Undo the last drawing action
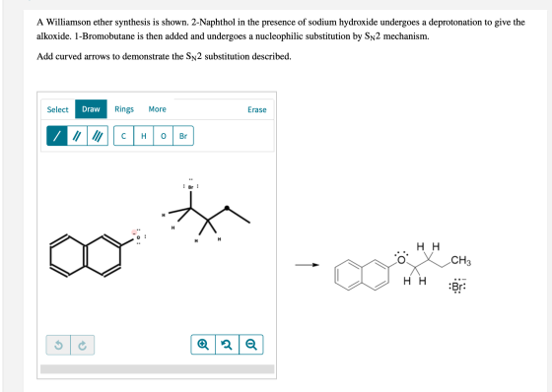Viewport: 552px width, 392px height. pos(58,345)
